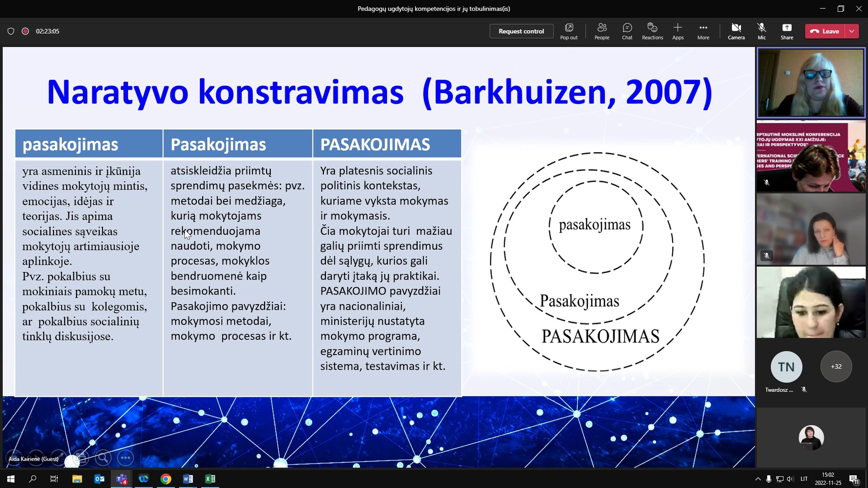Click the slide title 'Naratyvo konstravimas'
The image size is (868, 488).
pyautogui.click(x=225, y=92)
